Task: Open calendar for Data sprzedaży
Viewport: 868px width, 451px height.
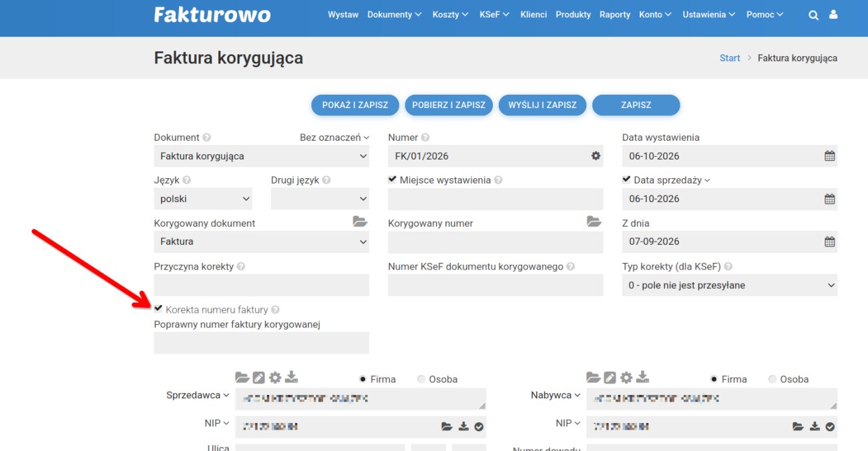Action: coord(829,199)
